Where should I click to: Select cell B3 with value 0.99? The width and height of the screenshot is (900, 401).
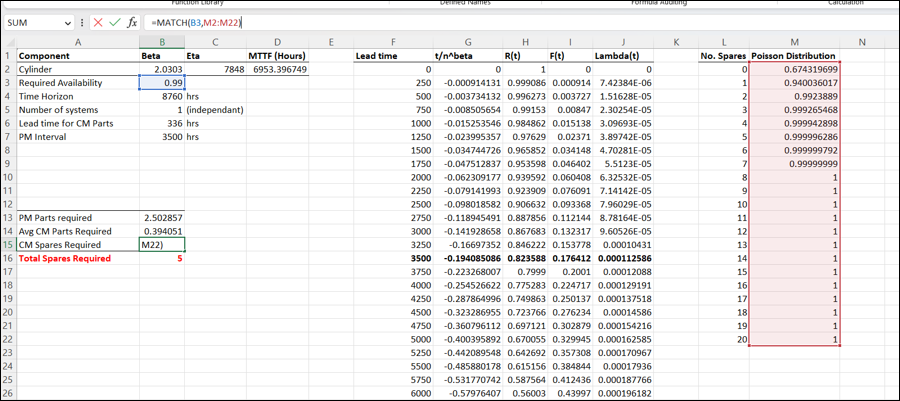point(162,83)
